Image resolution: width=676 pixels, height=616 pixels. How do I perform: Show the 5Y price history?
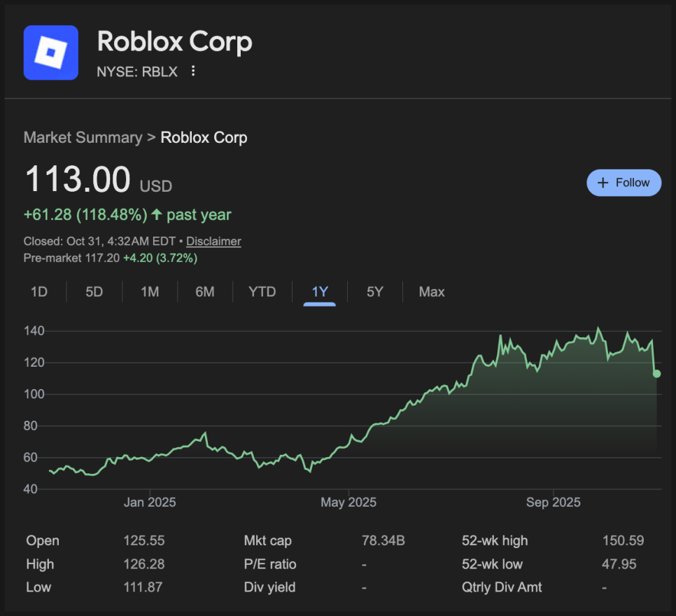(x=375, y=292)
